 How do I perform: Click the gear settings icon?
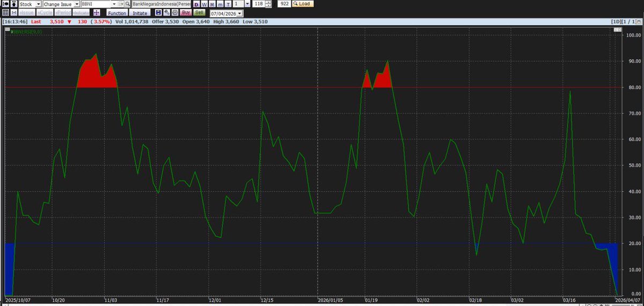point(175,12)
